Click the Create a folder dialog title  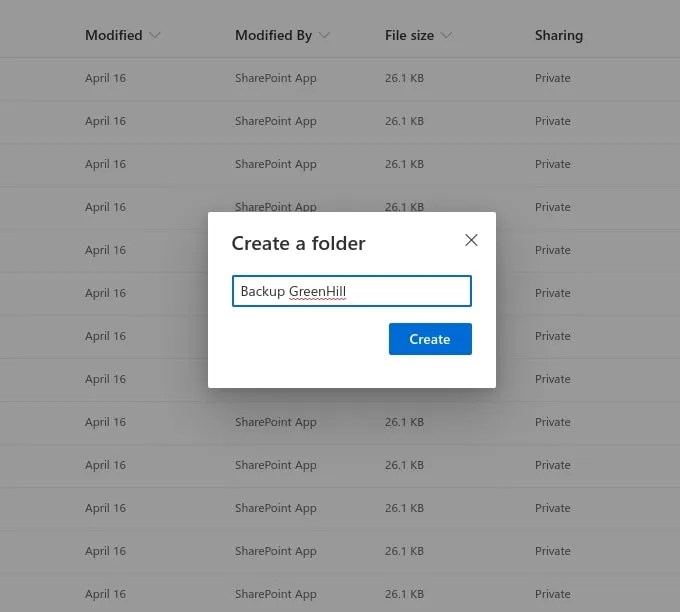point(298,243)
